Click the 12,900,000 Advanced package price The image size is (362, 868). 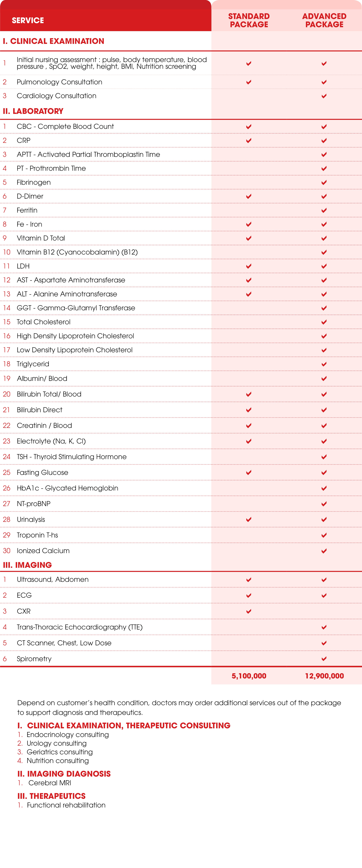click(324, 676)
